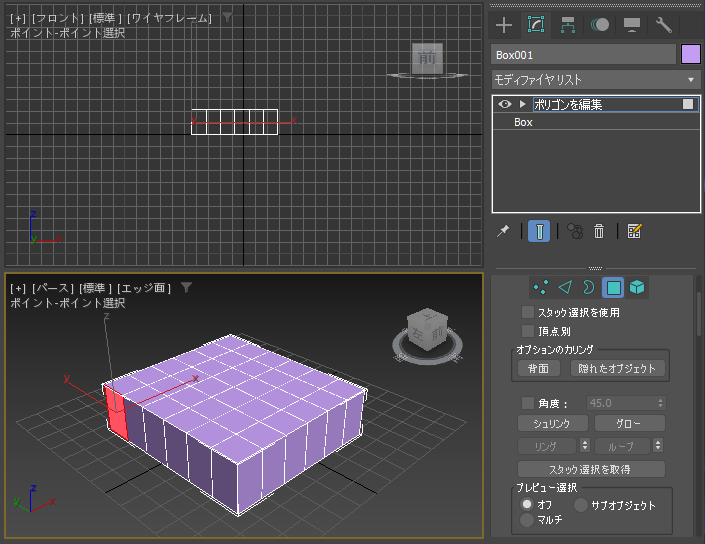Click the rollout resize grip handle

point(595,268)
